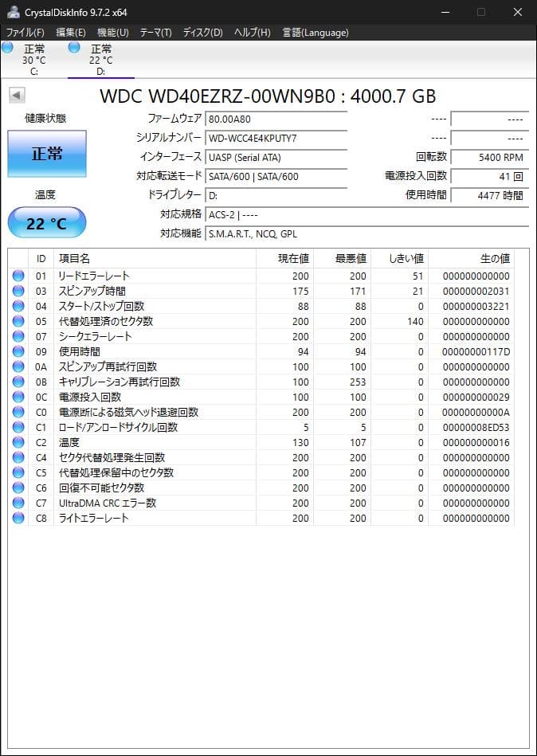
Task: Select the D: drive tab at 22 °C
Action: pos(100,60)
